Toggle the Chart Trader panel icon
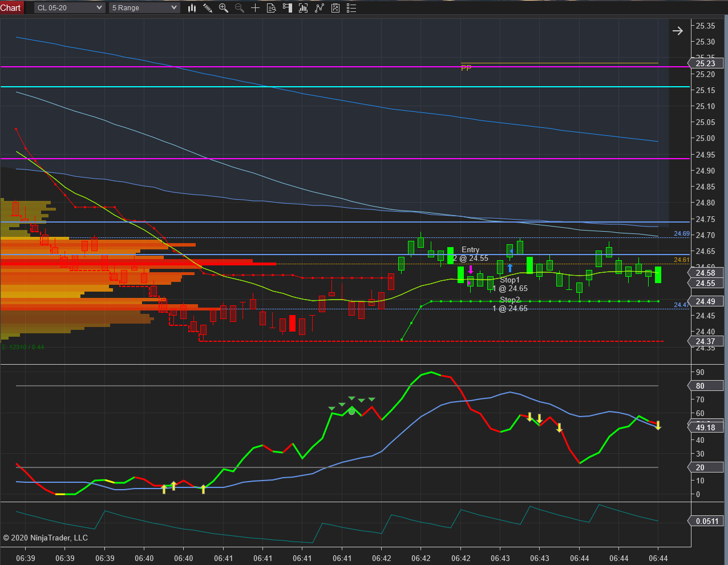Screen dimensions: 728x565 click(288, 8)
